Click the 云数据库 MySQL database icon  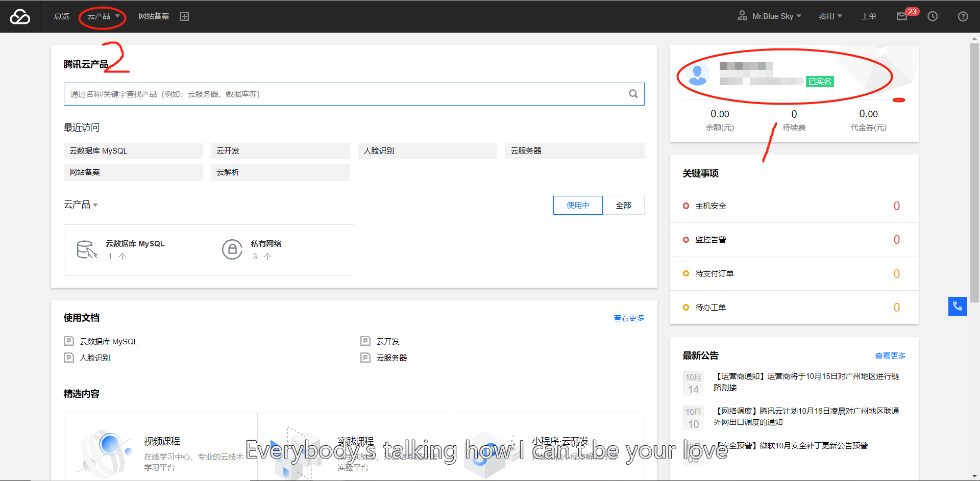click(87, 249)
